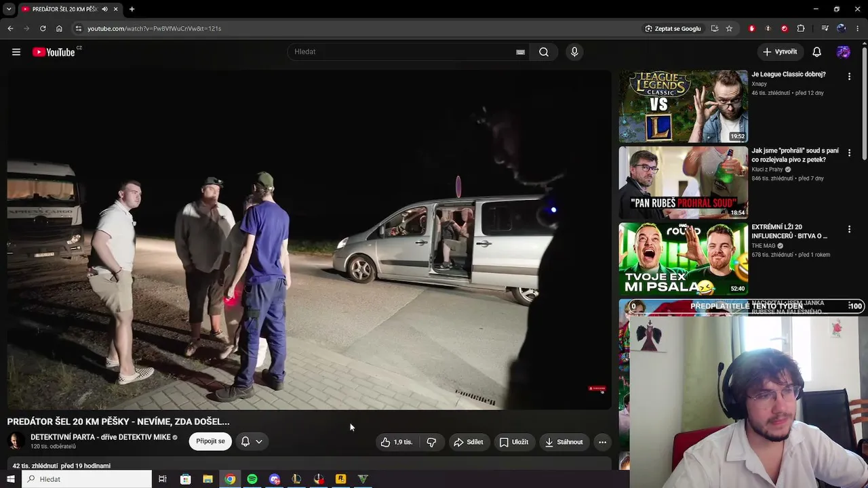Image resolution: width=868 pixels, height=488 pixels.
Task: Open DETEKTIVNÍ PARTA channel name link
Action: 100,437
